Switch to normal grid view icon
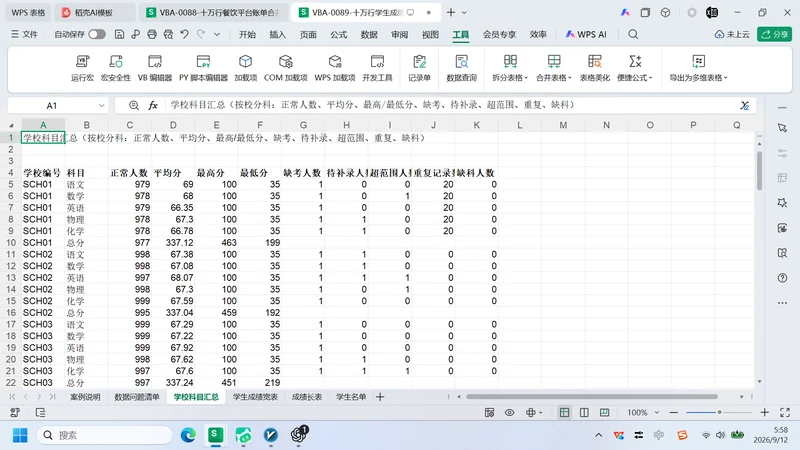The image size is (800, 450). click(x=564, y=412)
